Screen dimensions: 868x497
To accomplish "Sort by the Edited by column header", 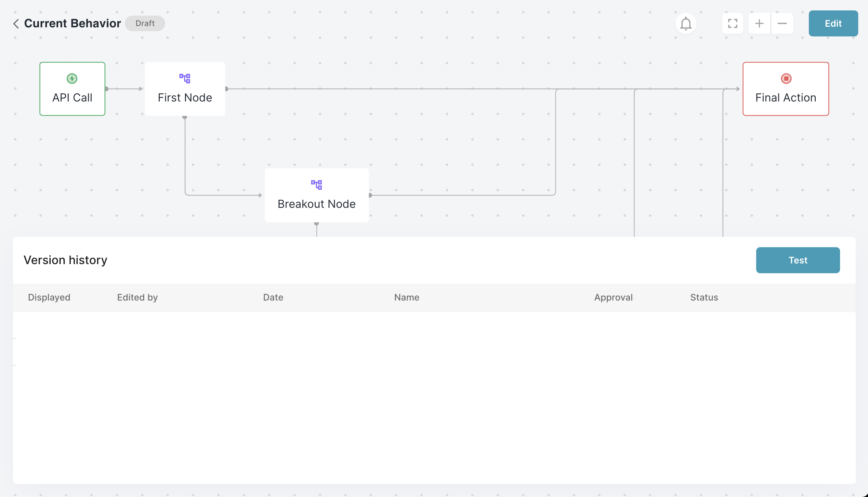I will 138,297.
